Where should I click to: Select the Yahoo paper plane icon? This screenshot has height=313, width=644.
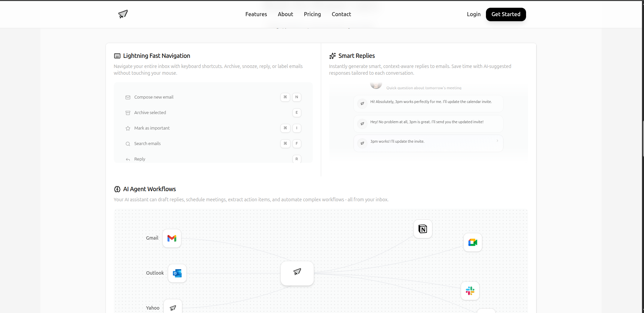173,307
